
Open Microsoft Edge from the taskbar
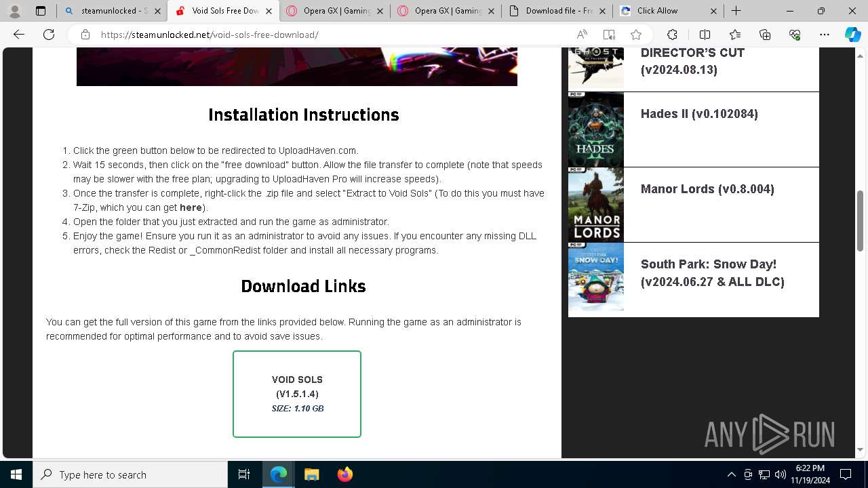(x=279, y=474)
